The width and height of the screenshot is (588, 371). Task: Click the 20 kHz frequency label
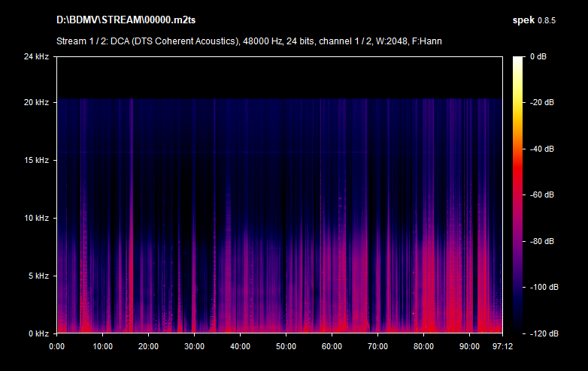coord(35,103)
